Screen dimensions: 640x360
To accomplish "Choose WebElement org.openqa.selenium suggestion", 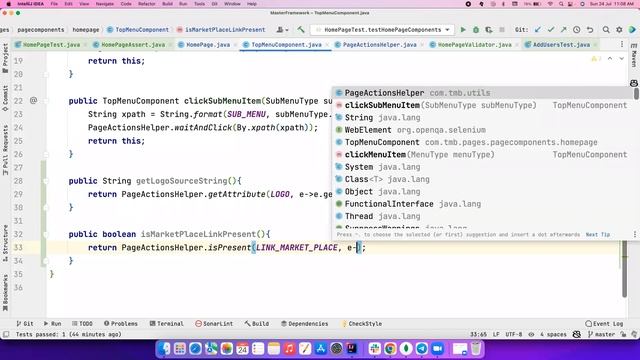I will coord(482,130).
